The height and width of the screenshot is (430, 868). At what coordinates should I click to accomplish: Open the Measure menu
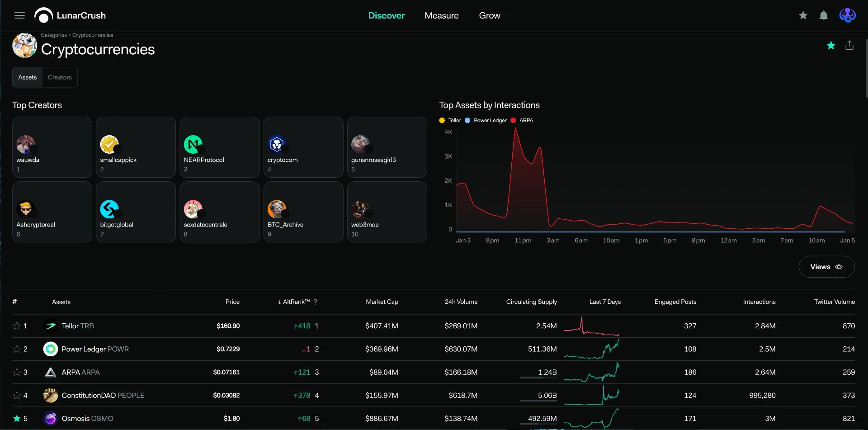441,15
